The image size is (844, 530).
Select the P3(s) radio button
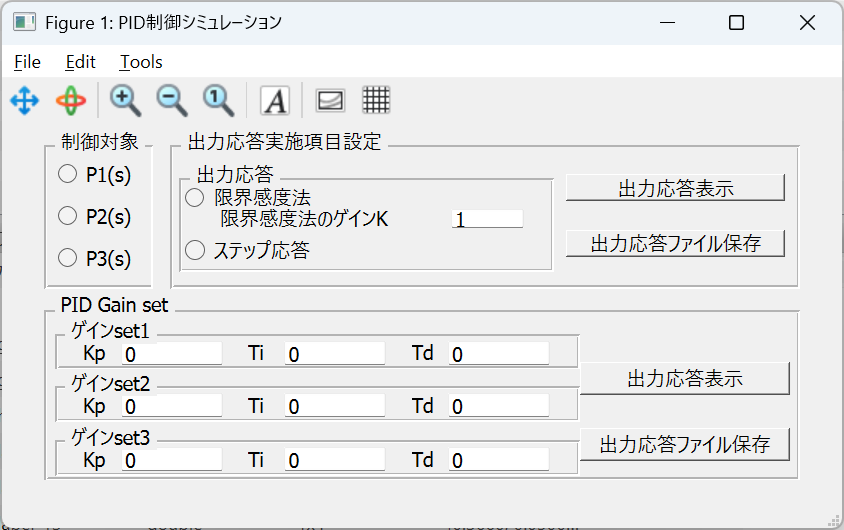(x=68, y=258)
